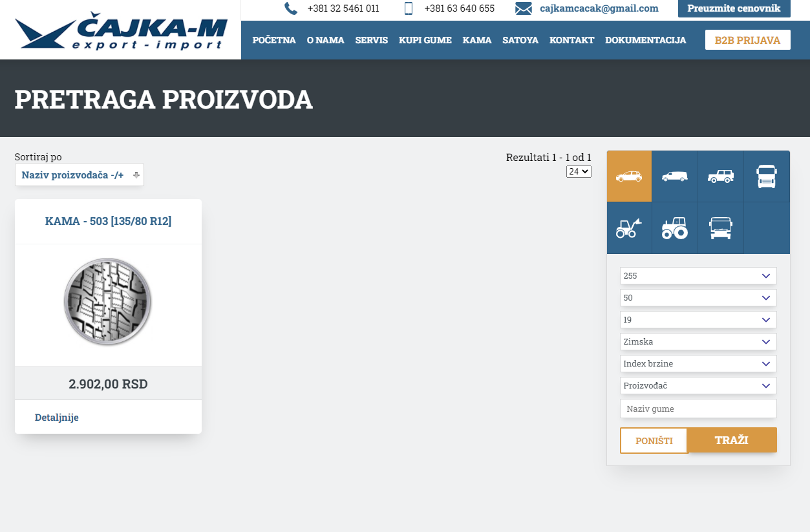
Task: Click the price 2.902,00 RSD
Action: click(108, 384)
